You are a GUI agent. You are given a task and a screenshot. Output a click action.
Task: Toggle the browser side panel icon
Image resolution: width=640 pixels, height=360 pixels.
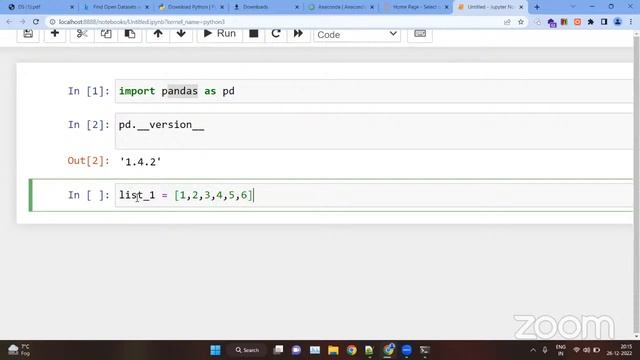(x=604, y=22)
